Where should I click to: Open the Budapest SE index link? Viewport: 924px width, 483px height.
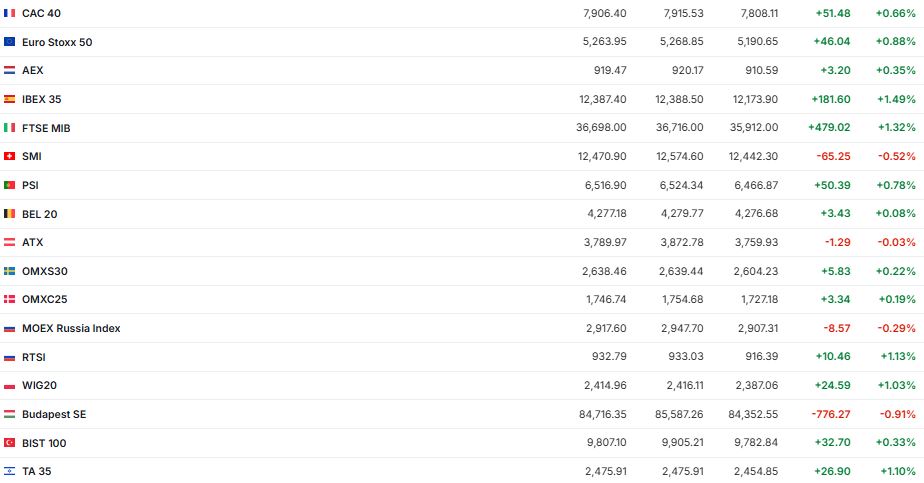[x=54, y=414]
